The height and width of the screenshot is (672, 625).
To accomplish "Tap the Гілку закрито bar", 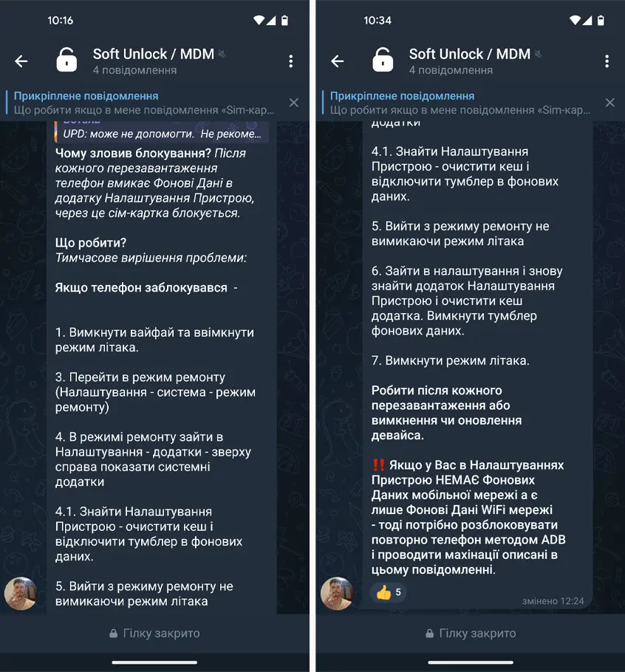I will pos(156,633).
